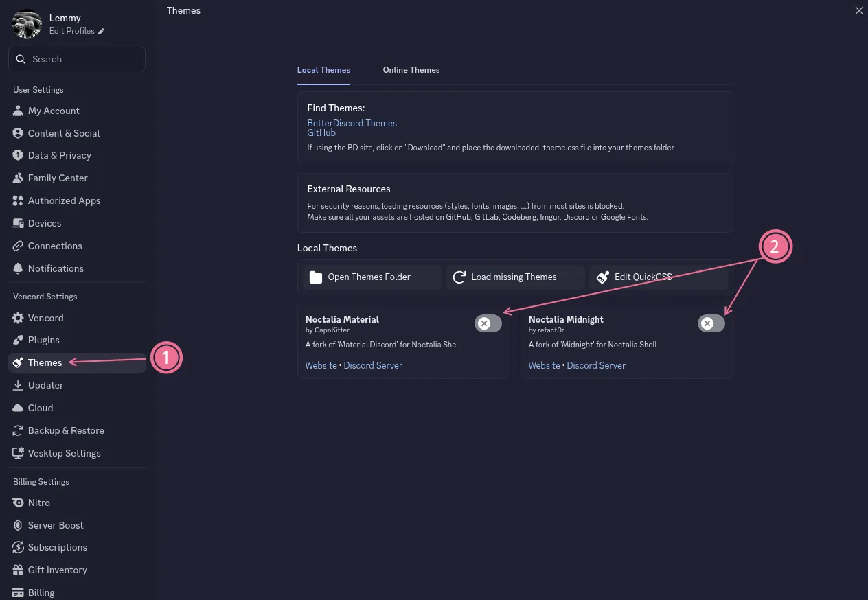
Task: Select Data & Privacy from the sidebar
Action: (59, 155)
